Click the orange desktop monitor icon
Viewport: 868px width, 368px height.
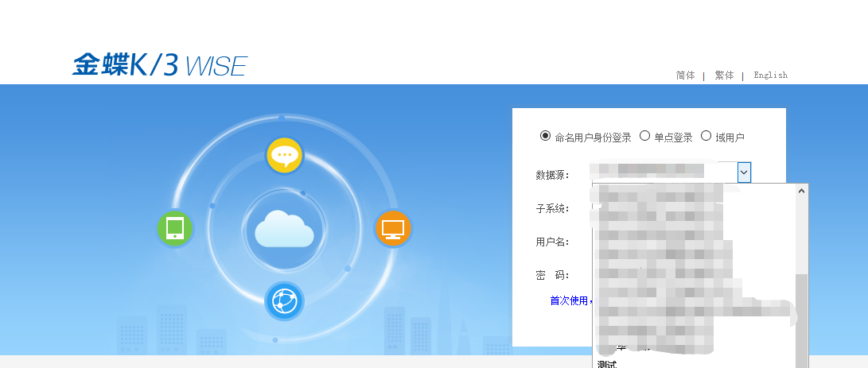pos(393,228)
